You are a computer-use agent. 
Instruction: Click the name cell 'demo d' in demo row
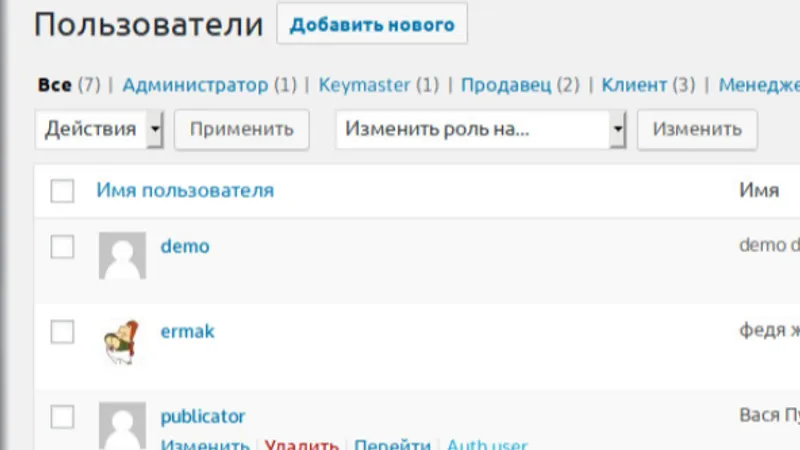769,245
